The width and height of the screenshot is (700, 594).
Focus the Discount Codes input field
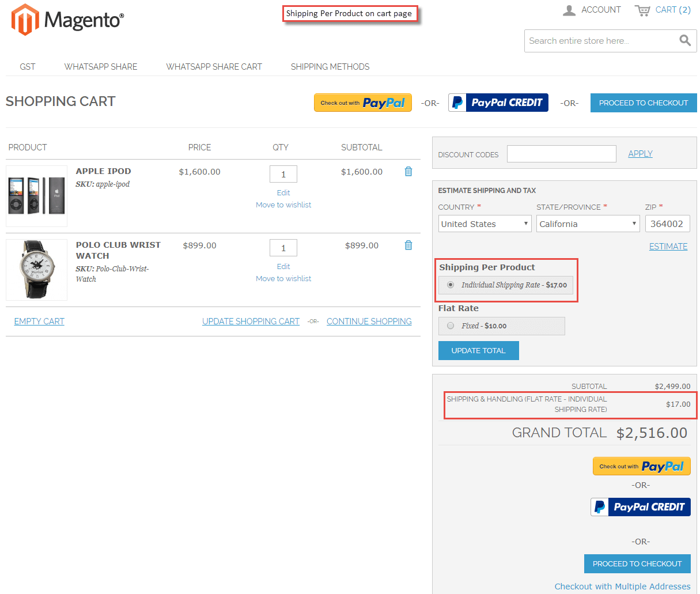point(562,154)
